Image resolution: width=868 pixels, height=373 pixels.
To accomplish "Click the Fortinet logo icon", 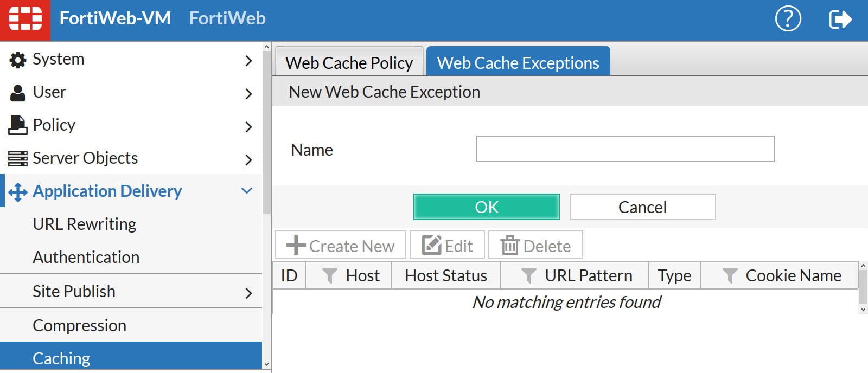I will [25, 20].
